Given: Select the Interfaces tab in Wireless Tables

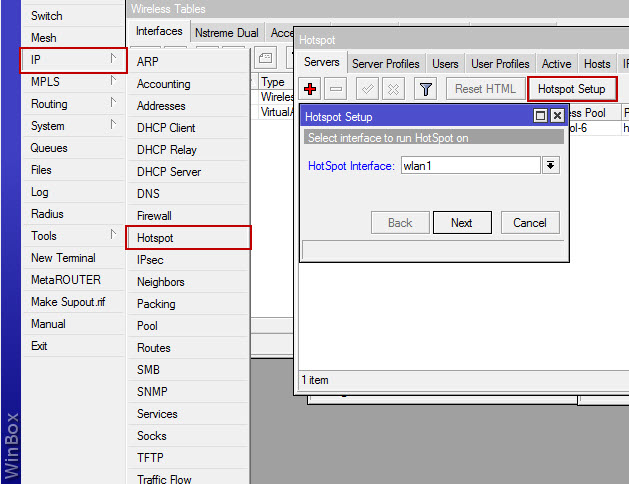Looking at the screenshot, I should (x=159, y=31).
